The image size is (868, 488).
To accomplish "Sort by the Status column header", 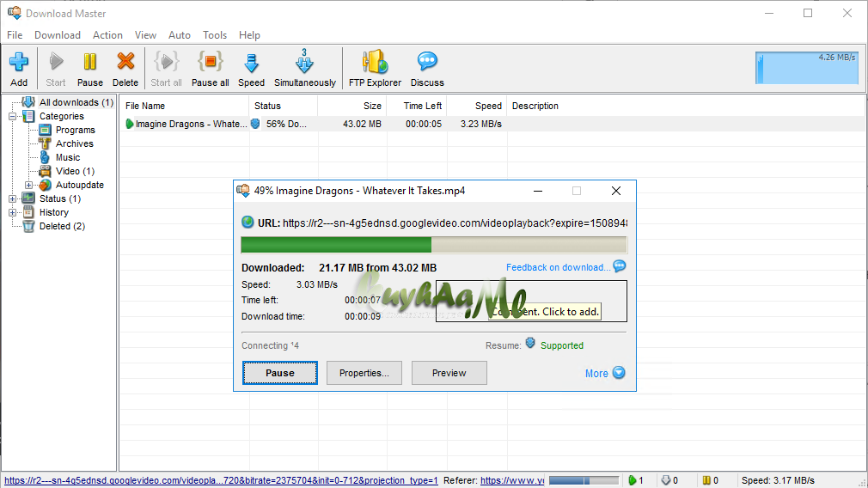I will point(284,107).
